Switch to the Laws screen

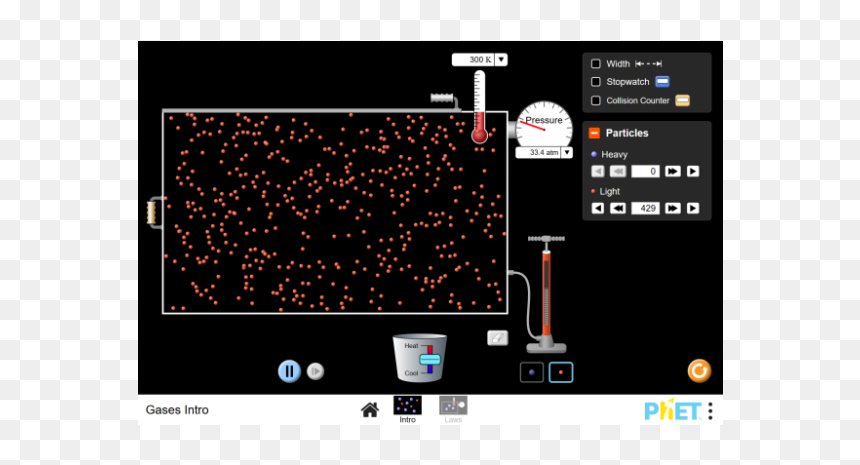(x=453, y=410)
